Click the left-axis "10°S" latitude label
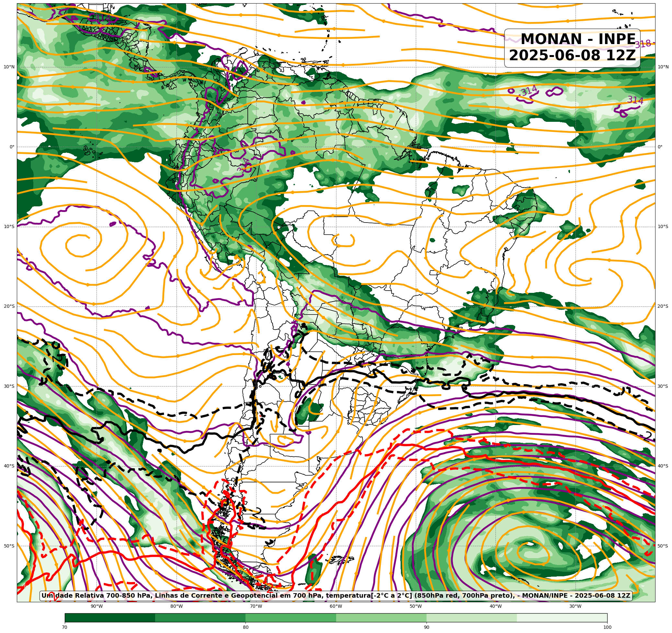Screen dimensions: 672x633 click(x=9, y=226)
